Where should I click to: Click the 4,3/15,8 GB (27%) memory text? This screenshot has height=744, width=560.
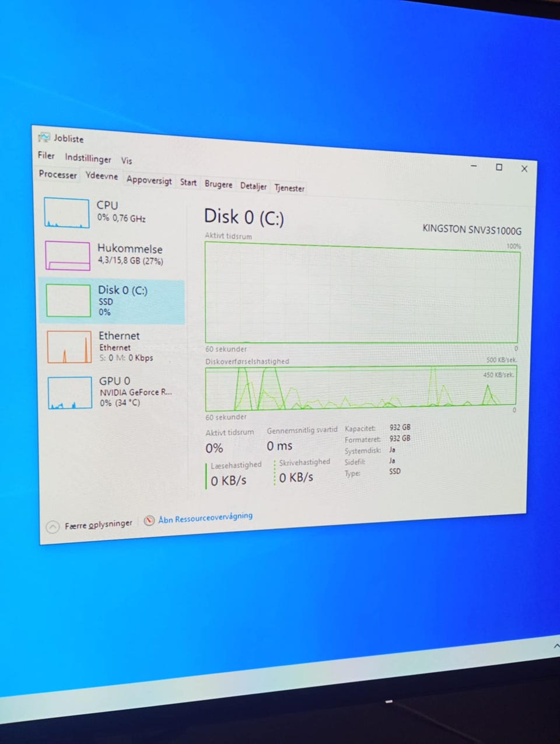pos(130,261)
